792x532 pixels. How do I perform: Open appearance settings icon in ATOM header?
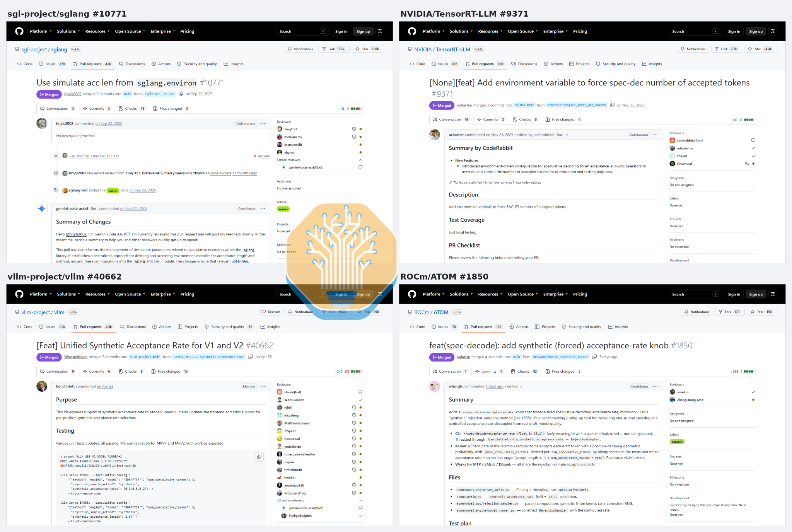(x=773, y=294)
